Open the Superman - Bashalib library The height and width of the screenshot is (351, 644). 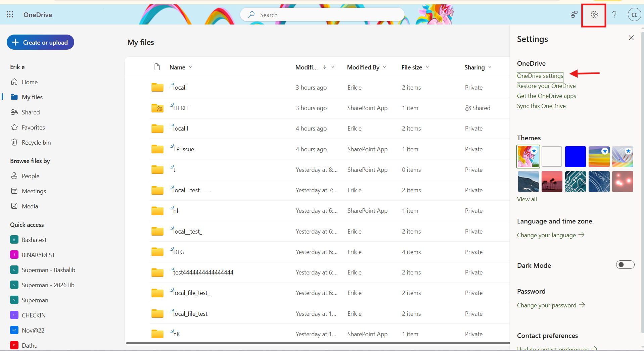click(x=48, y=270)
